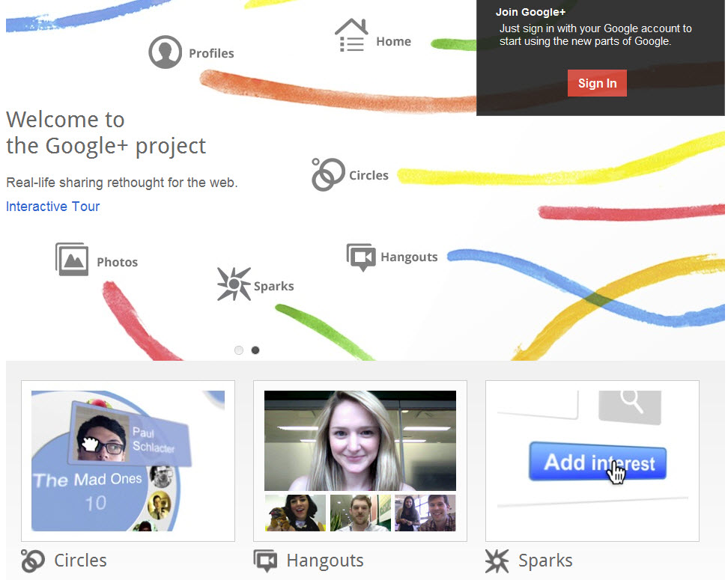Open the Circles thumbnail with The Mad Ones
The image size is (728, 580).
click(x=128, y=461)
